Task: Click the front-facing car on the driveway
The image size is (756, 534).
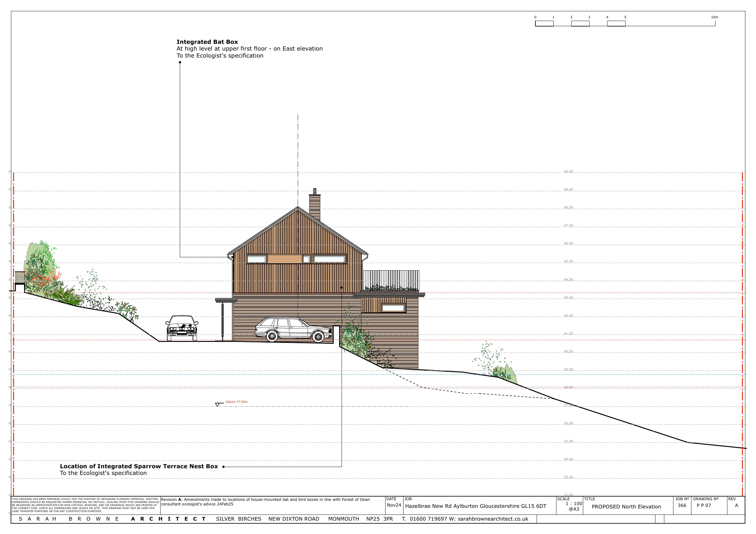Action: point(182,327)
